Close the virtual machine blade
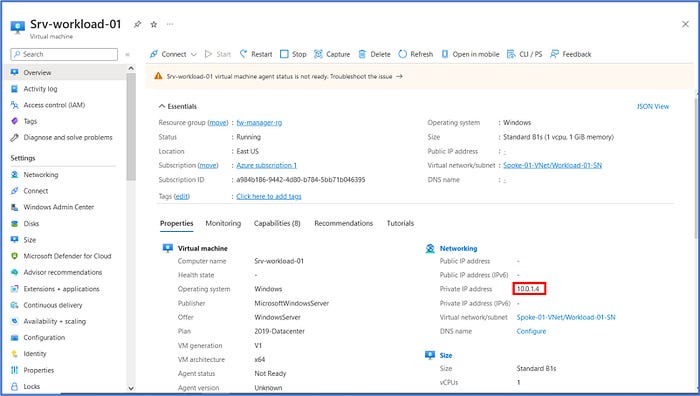The height and width of the screenshot is (396, 700). [685, 24]
